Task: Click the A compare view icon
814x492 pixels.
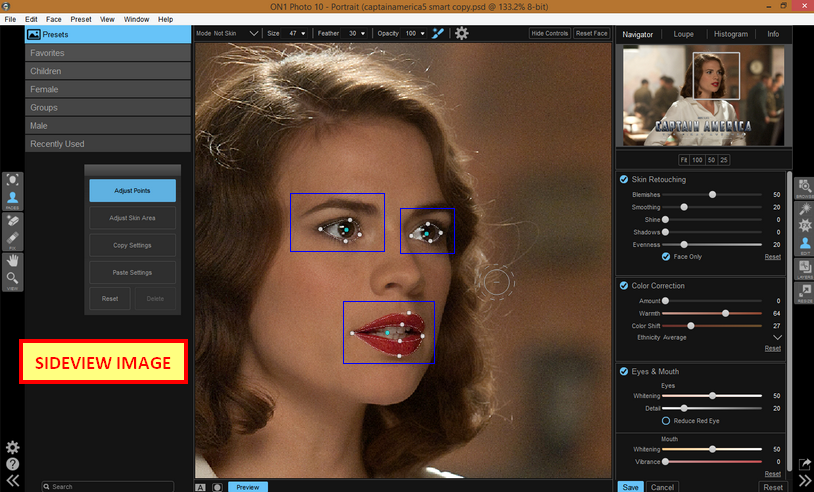Action: click(200, 487)
